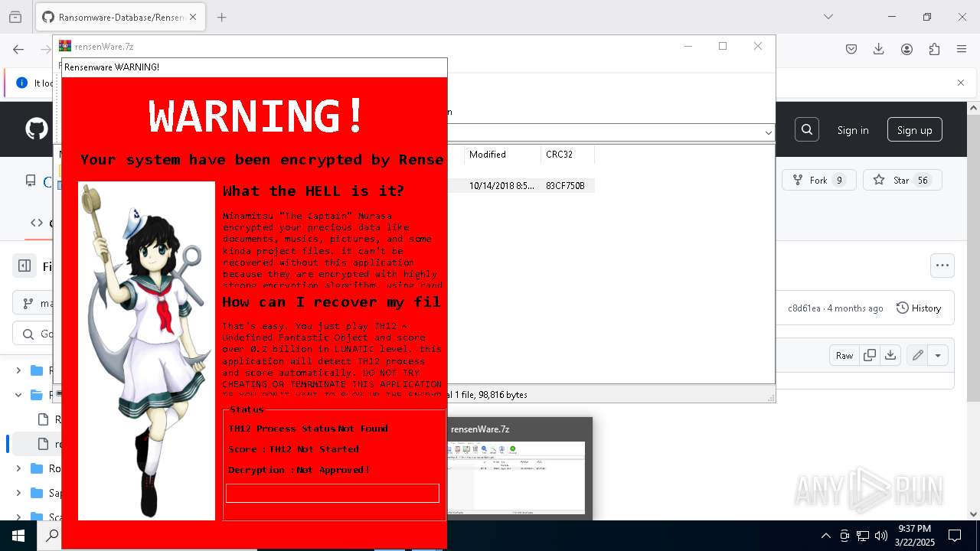Open the taskbar clock and calendar

914,536
